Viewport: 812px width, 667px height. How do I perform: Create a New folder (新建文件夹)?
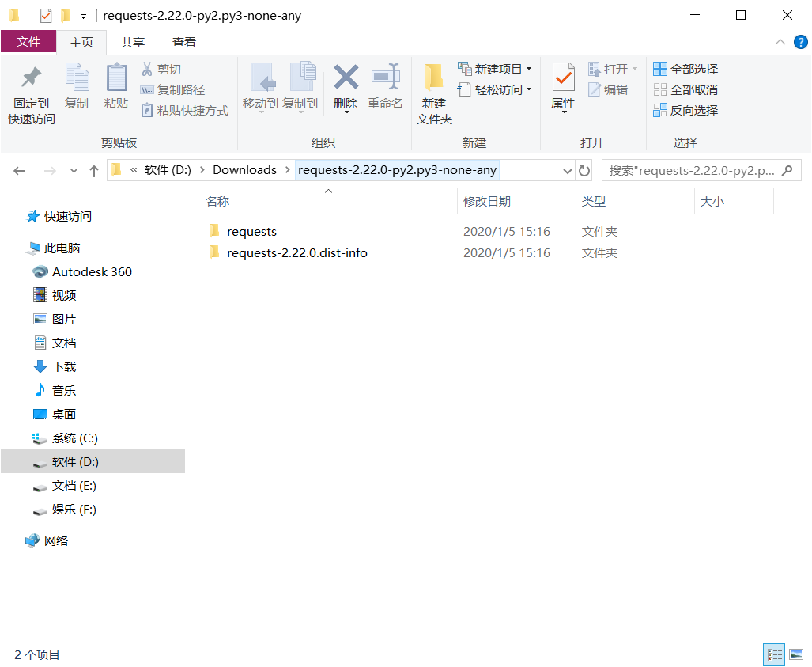(x=434, y=93)
